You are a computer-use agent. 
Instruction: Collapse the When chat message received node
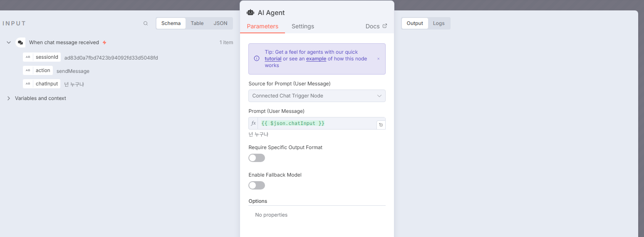8,42
